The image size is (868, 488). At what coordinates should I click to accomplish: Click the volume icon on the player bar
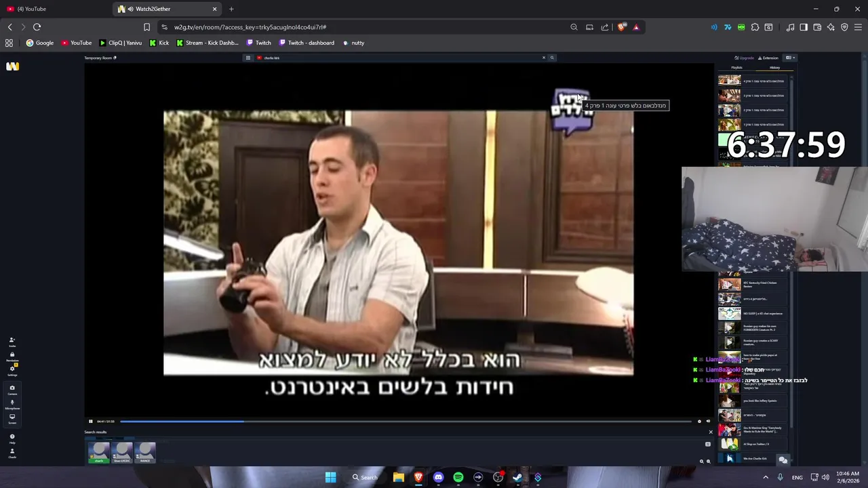708,422
